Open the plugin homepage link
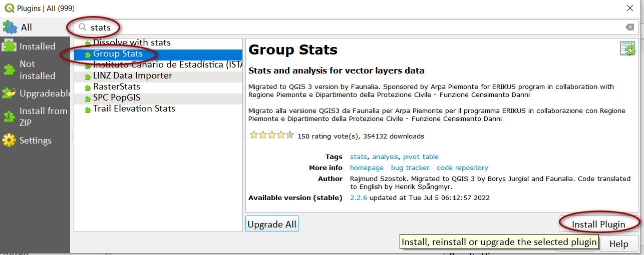Screen dimensions: 644x255 367,168
